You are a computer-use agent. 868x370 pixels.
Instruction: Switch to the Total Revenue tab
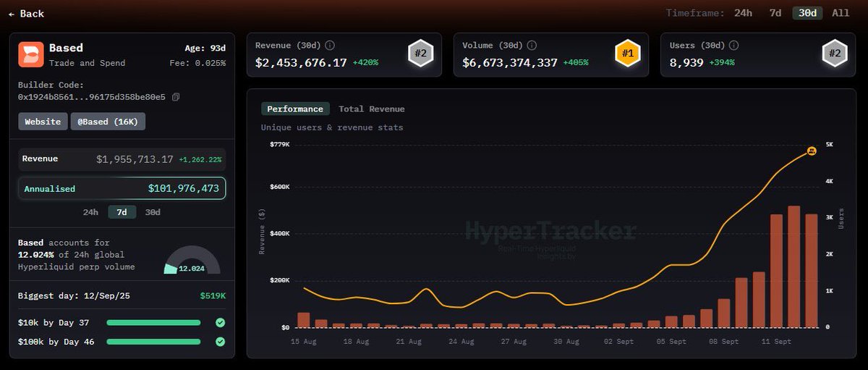coord(372,109)
